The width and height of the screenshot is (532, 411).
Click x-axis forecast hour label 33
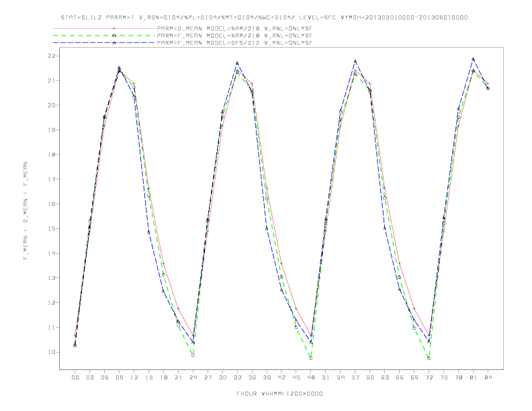[237, 377]
